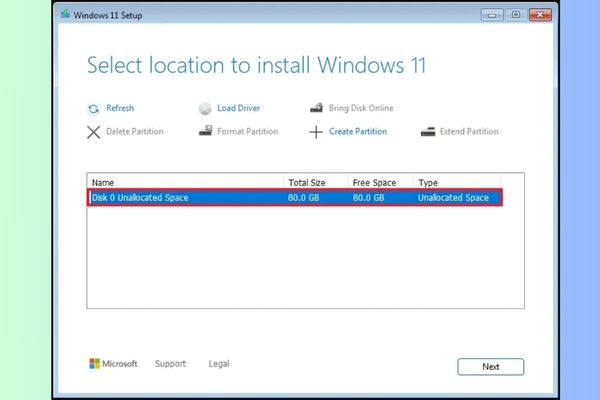Click the Load Driver disc icon

(x=205, y=109)
